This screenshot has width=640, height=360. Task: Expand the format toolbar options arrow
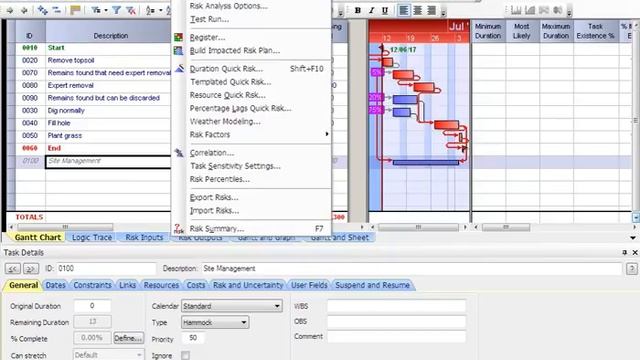pyautogui.click(x=443, y=11)
